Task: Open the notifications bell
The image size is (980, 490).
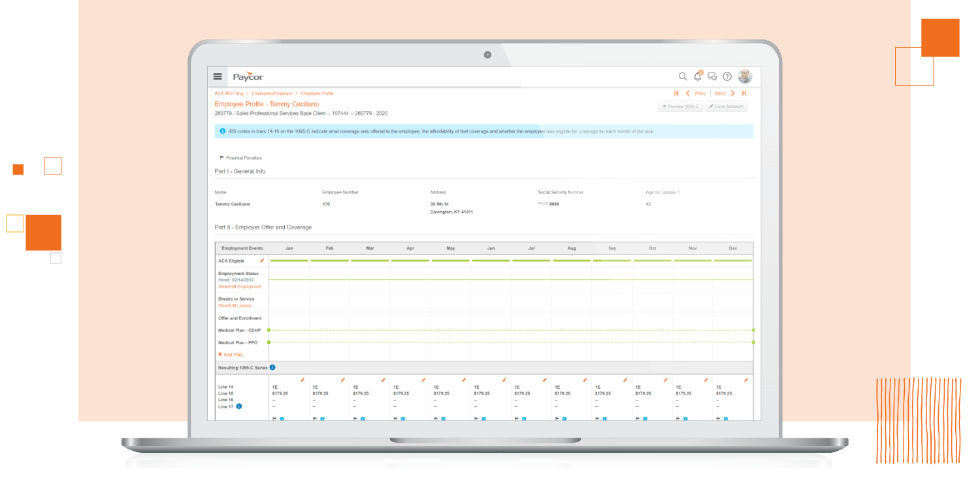Action: pos(698,76)
